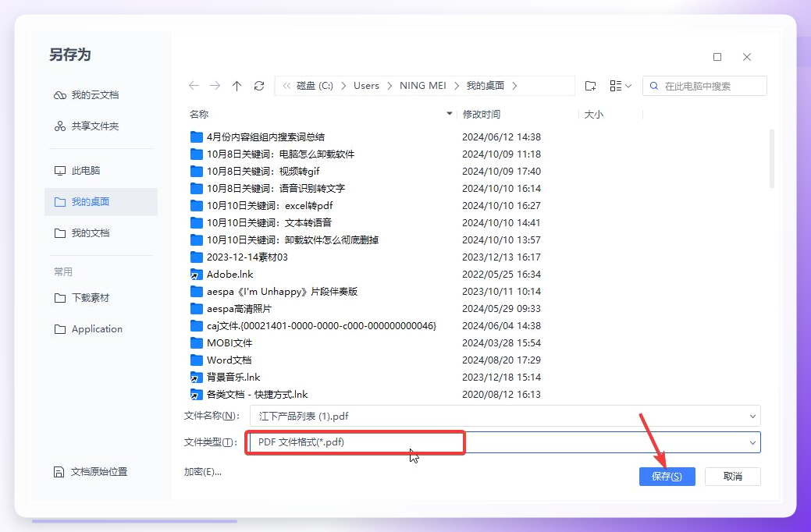Click Users in the breadcrumb path

pyautogui.click(x=366, y=86)
